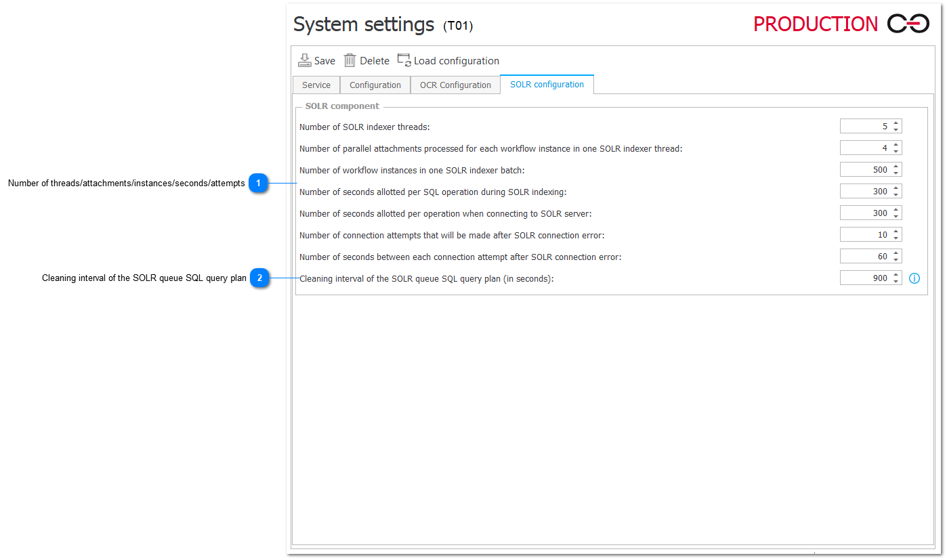
Task: Decrease parallel attachments per workflow instance
Action: pos(896,151)
